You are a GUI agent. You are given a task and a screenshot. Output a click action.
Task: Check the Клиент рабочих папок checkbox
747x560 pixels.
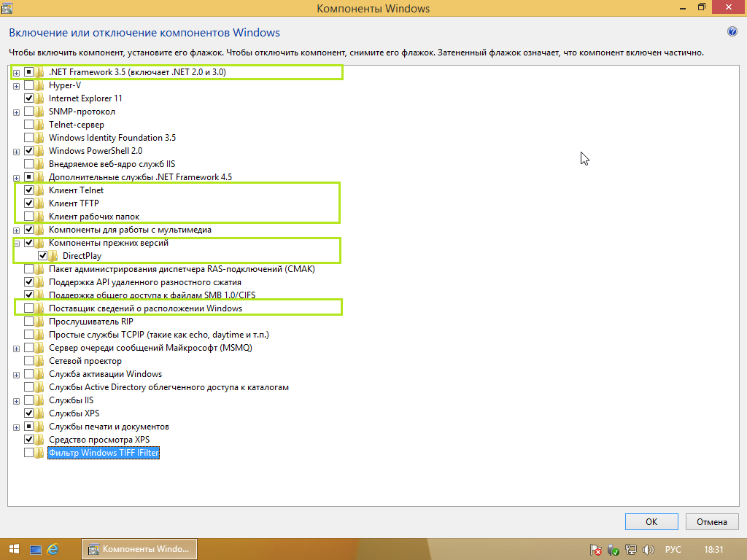(29, 217)
